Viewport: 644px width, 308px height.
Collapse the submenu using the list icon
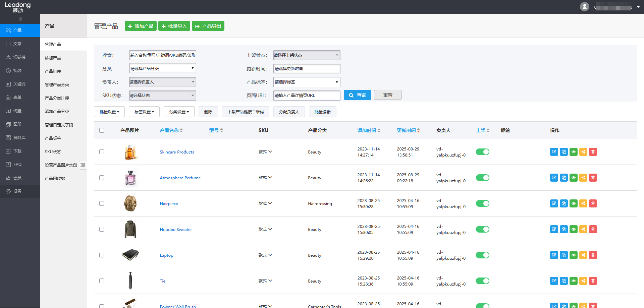pos(83,165)
